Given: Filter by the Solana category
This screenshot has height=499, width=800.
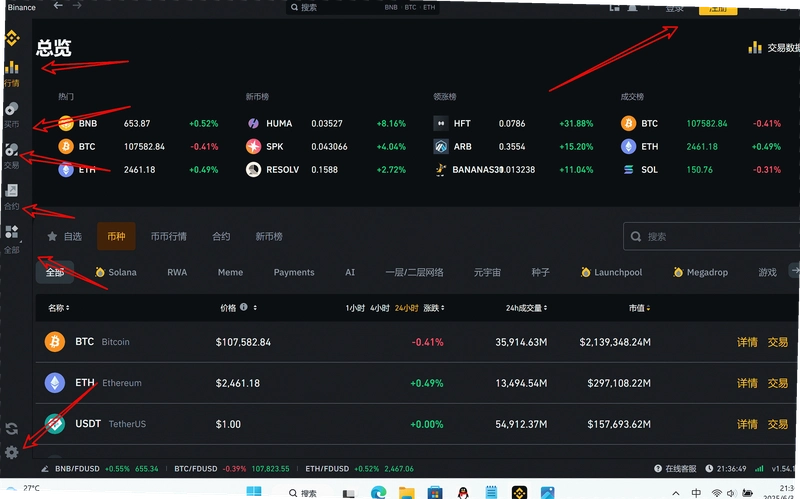Looking at the screenshot, I should pos(116,272).
